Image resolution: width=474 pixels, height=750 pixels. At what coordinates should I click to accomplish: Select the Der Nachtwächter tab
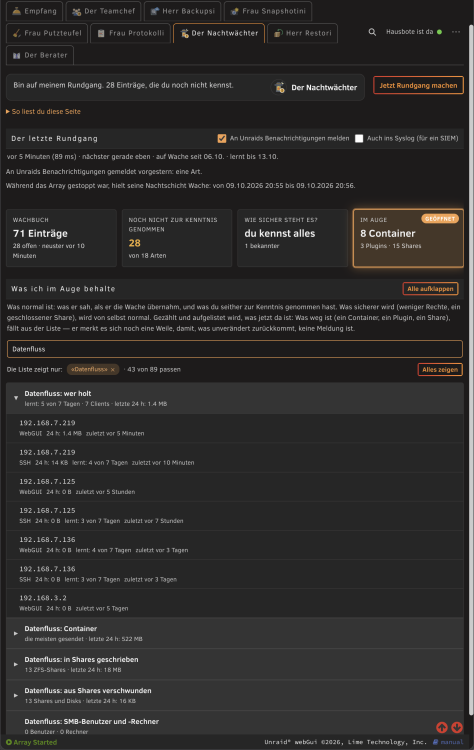point(219,33)
